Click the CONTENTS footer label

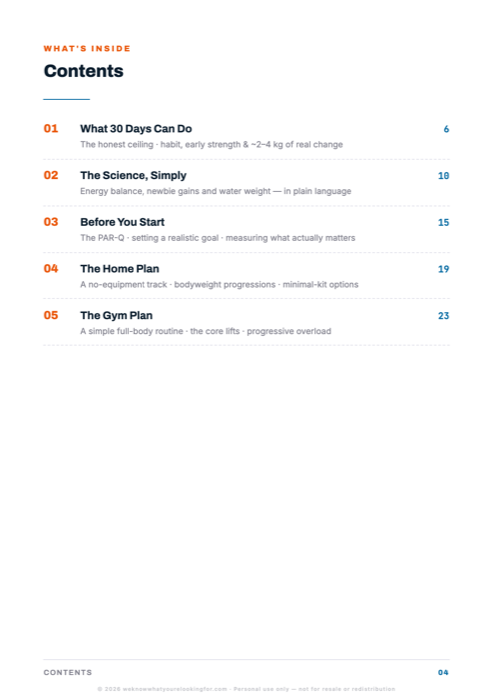(68, 672)
